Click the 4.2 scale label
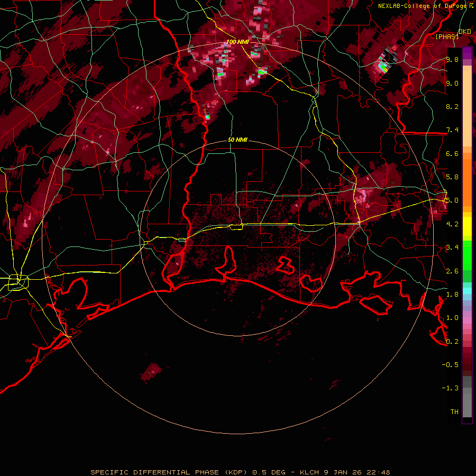This screenshot has width=476, height=476. [452, 224]
